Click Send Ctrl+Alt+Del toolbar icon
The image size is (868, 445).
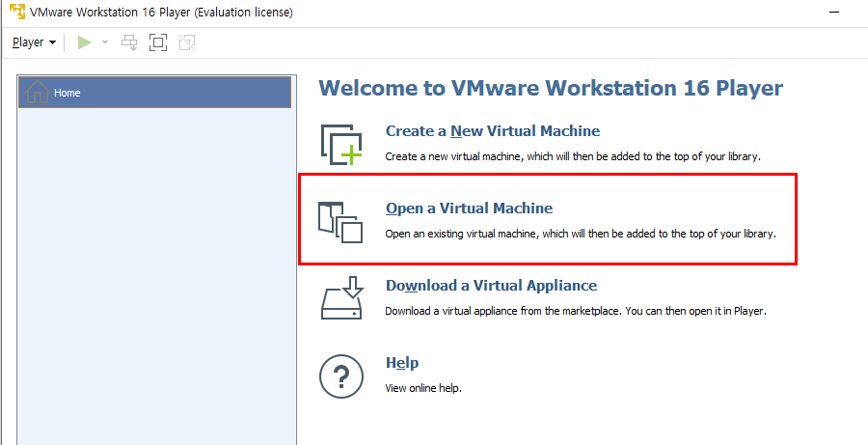pyautogui.click(x=129, y=42)
